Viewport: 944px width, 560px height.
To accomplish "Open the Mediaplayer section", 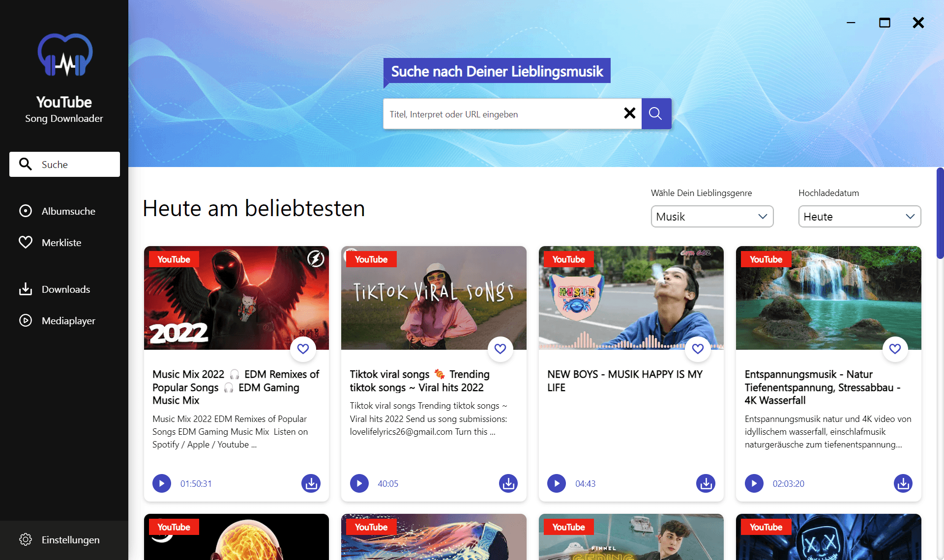I will pos(64,320).
